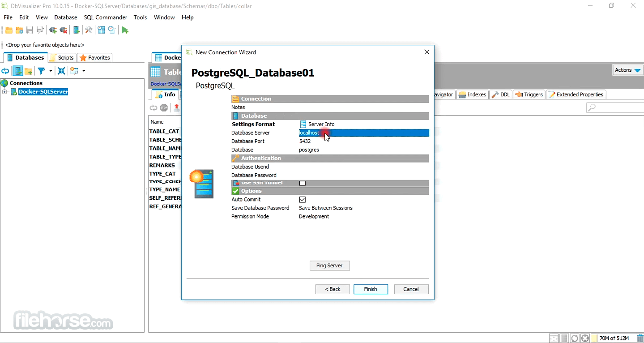Open the Tools menu
Viewport: 644px width, 343px height.
pos(140,17)
